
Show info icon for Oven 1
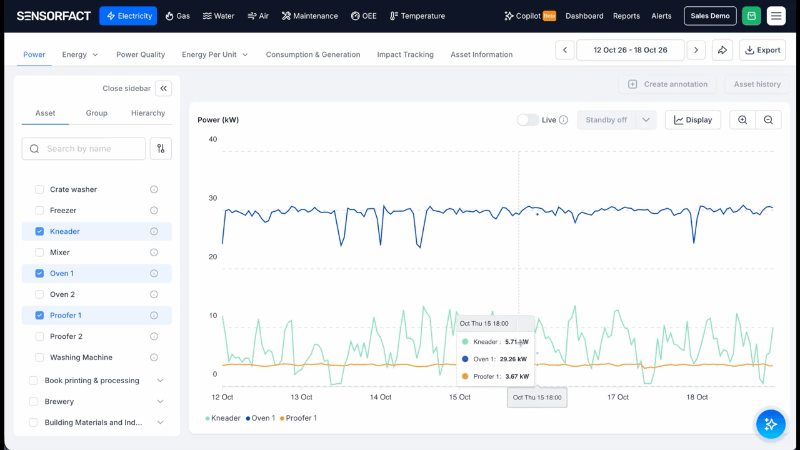pos(154,273)
